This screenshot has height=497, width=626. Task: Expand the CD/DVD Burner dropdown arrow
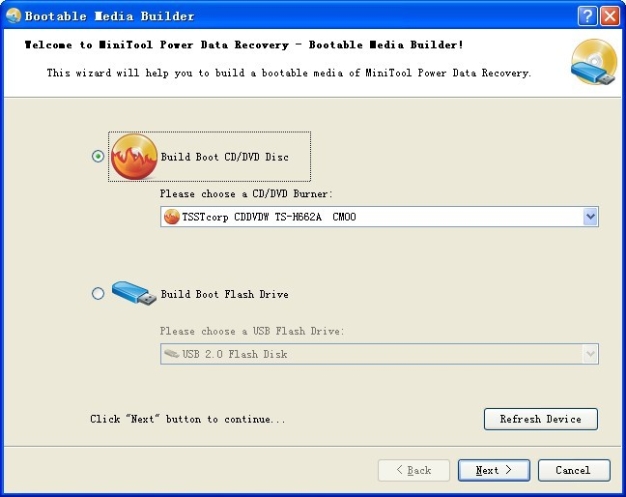[x=590, y=217]
